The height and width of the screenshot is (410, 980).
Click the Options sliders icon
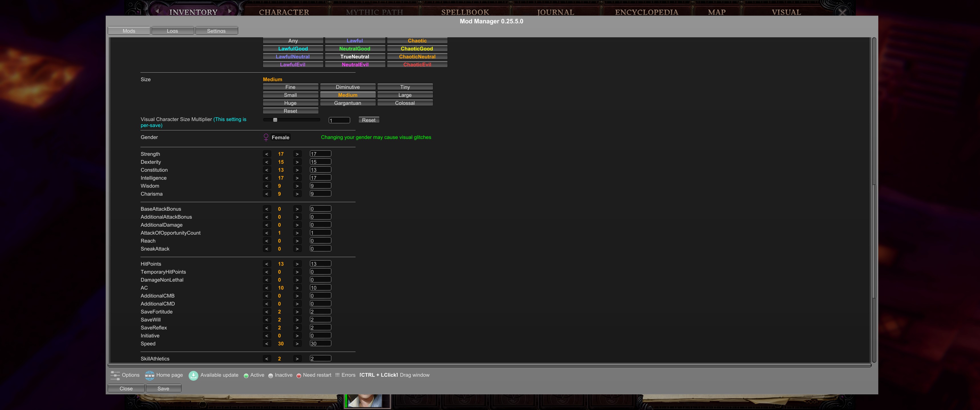coord(115,375)
